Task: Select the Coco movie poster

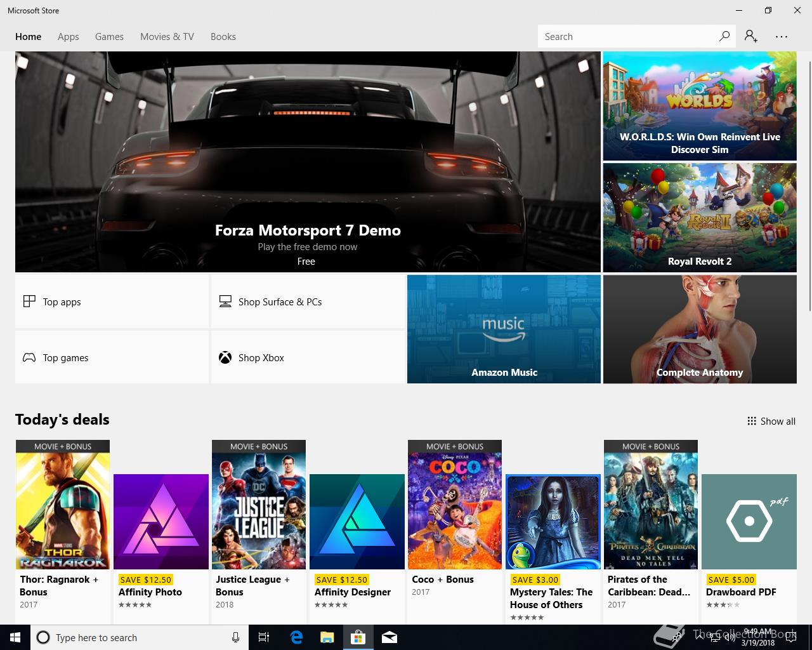Action: click(455, 505)
